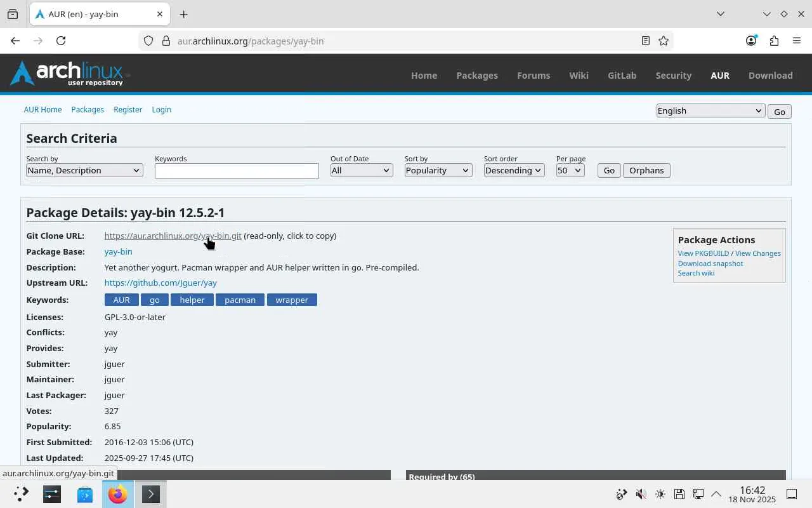Select the go keyword tag

[x=154, y=300]
